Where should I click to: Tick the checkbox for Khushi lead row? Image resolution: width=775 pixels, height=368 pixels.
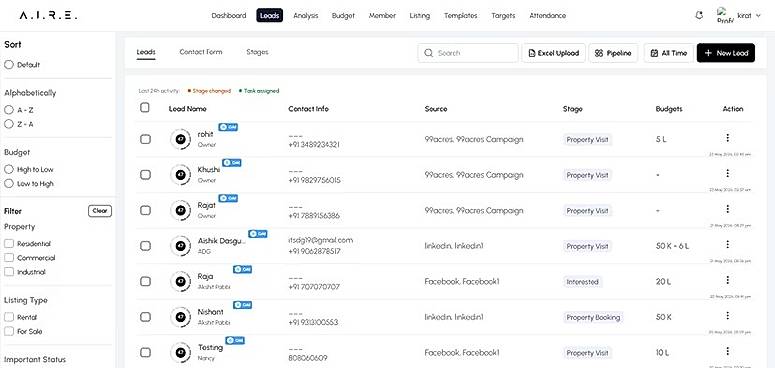click(x=145, y=174)
